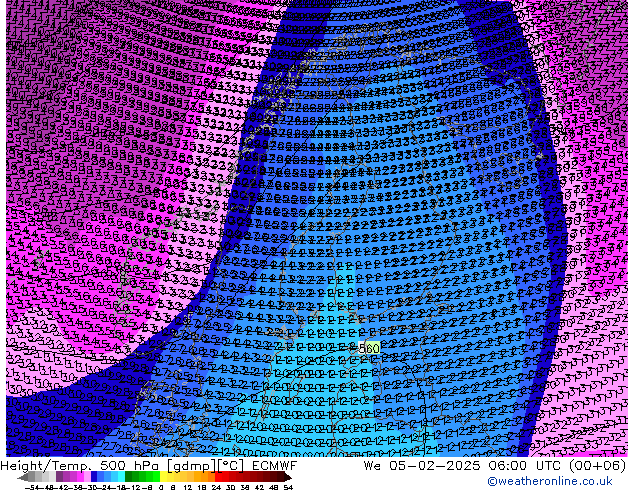This screenshot has height=490, width=634.
Task: Click the '54' label on the temperature scale
Action: click(288, 487)
